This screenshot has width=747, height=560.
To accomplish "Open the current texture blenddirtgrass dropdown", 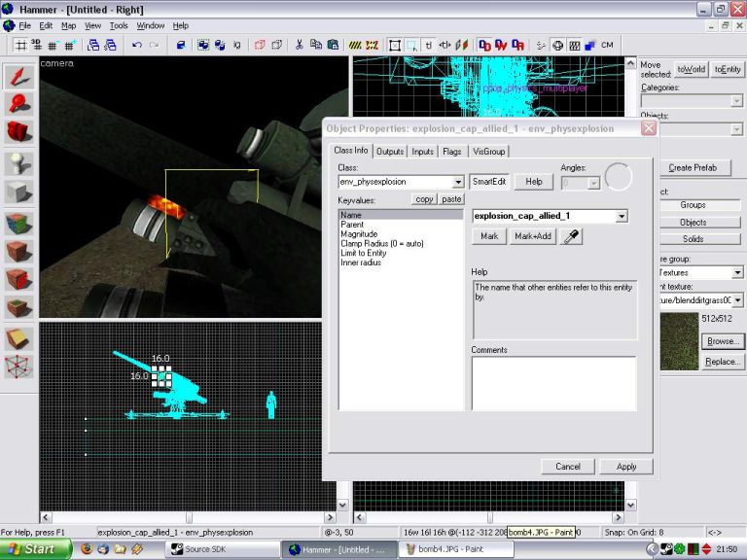I will [x=737, y=300].
